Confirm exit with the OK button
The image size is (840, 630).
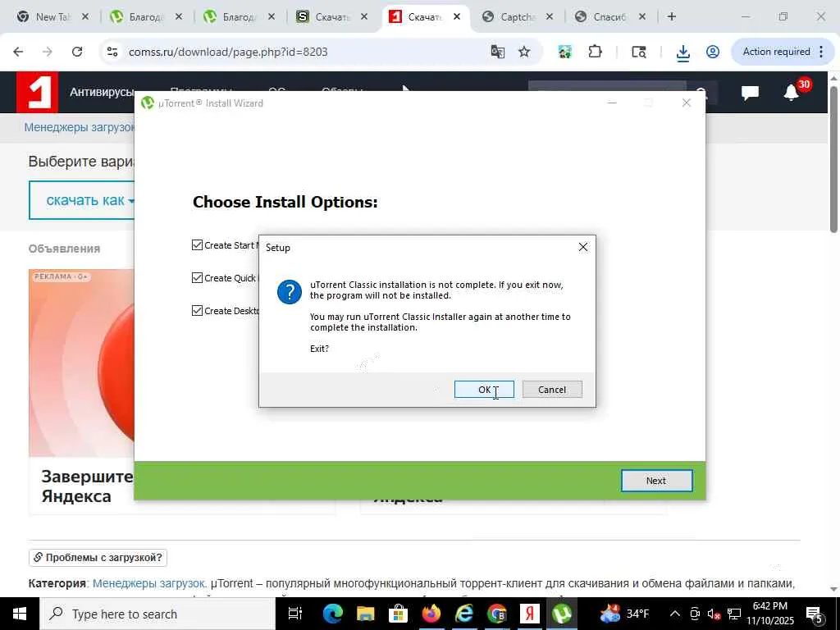click(x=484, y=390)
